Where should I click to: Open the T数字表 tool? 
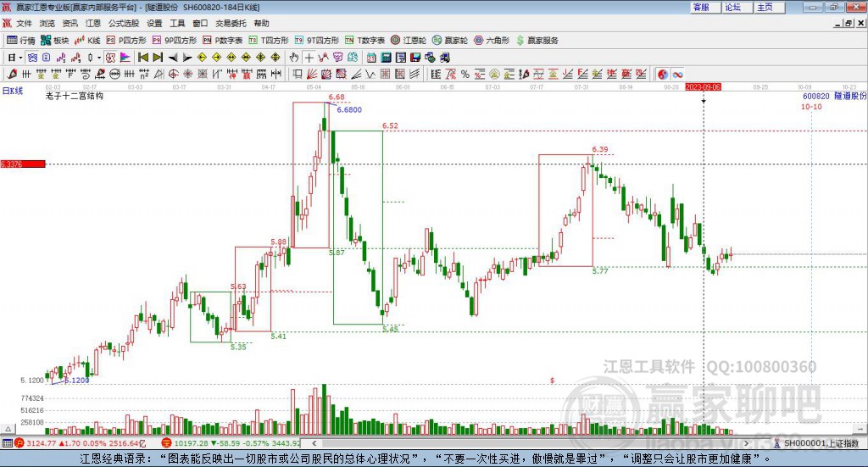coord(364,41)
